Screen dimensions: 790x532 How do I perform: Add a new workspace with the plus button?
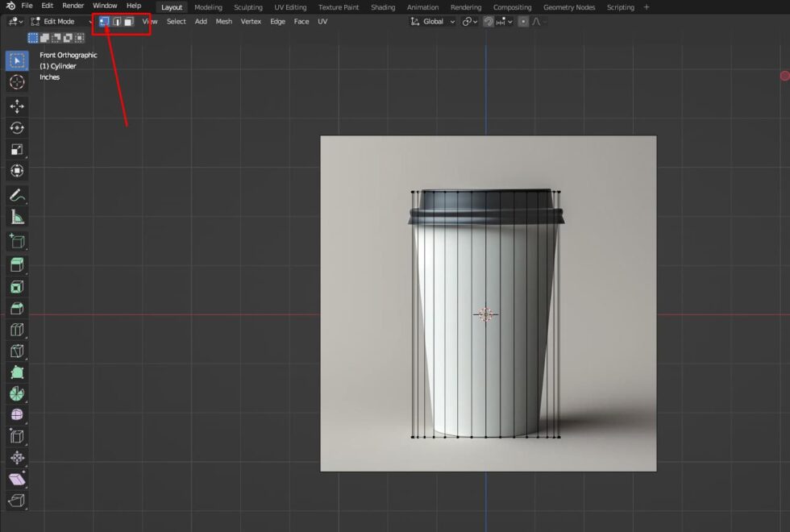648,7
